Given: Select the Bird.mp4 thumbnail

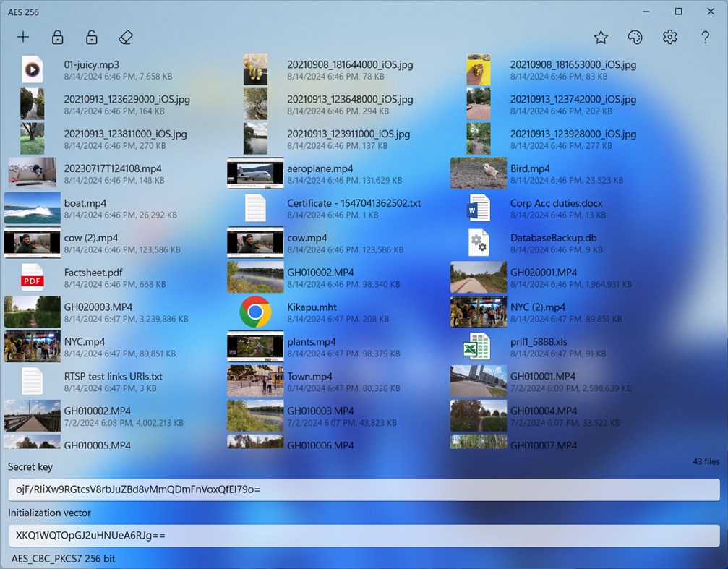Looking at the screenshot, I should click(x=479, y=173).
